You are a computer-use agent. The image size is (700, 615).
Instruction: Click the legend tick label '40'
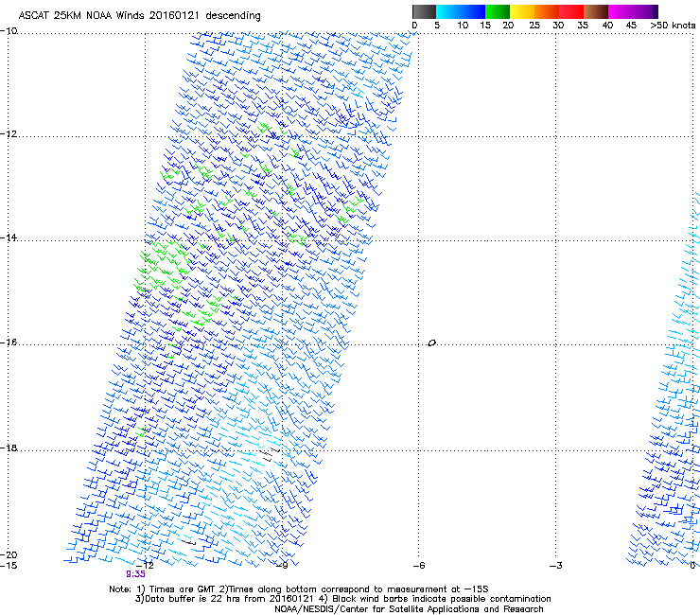pyautogui.click(x=607, y=26)
